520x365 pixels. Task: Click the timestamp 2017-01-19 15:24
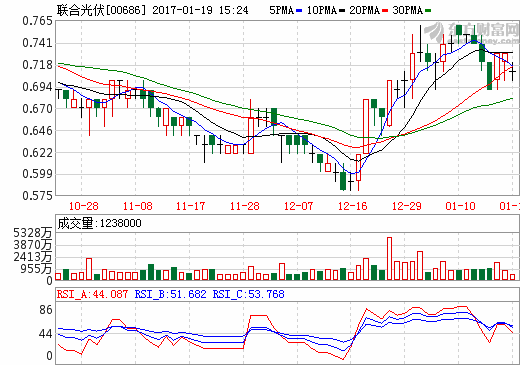tap(200, 10)
